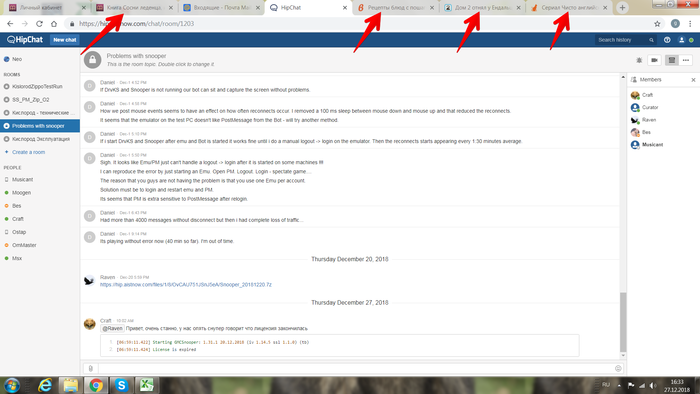Click the Create a room link

[29, 152]
